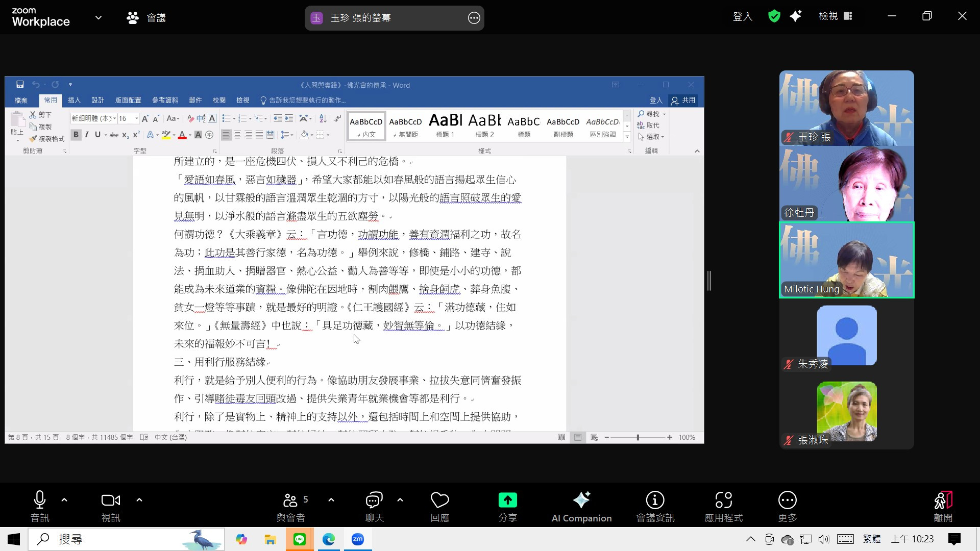
Task: Open 與會者 participants panel
Action: point(291,500)
